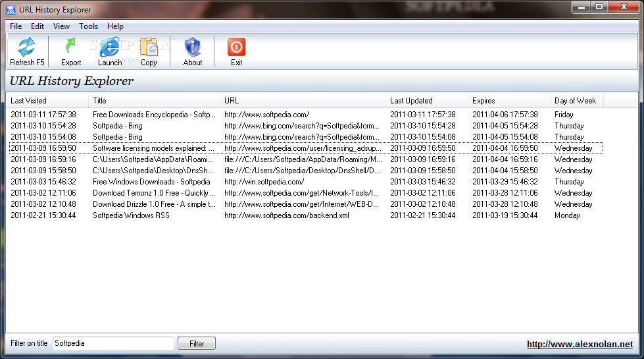
Task: Select 'Download Drizzle 1.0 Free' row
Action: pyautogui.click(x=306, y=204)
